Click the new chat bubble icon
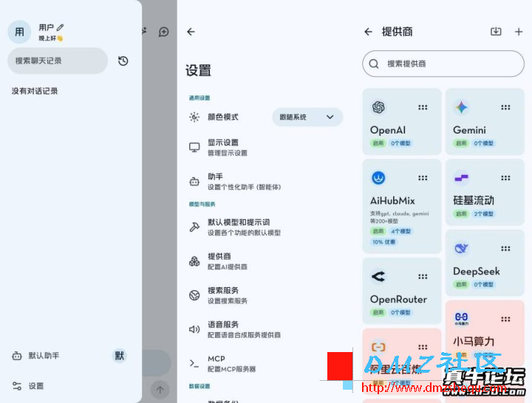The height and width of the screenshot is (403, 532). [164, 32]
